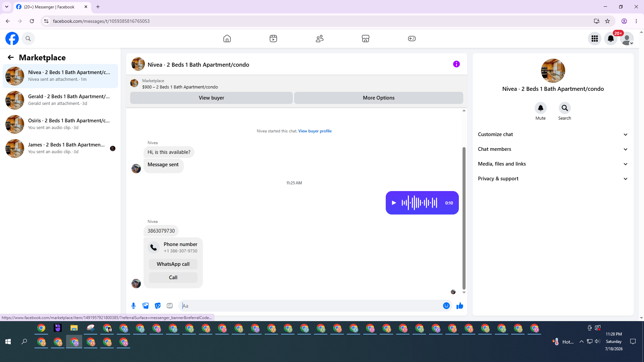Click the Call button for phone number
The height and width of the screenshot is (362, 644).
(173, 278)
